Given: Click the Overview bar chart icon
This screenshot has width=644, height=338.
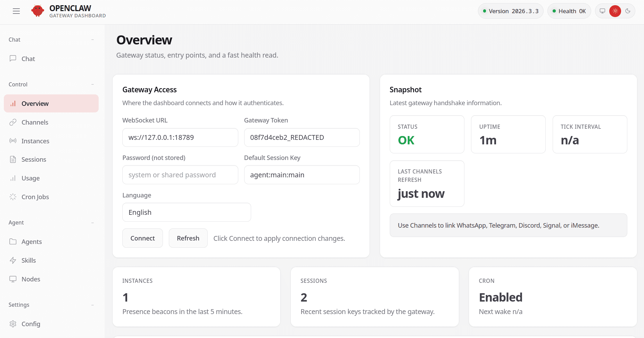Looking at the screenshot, I should 13,103.
